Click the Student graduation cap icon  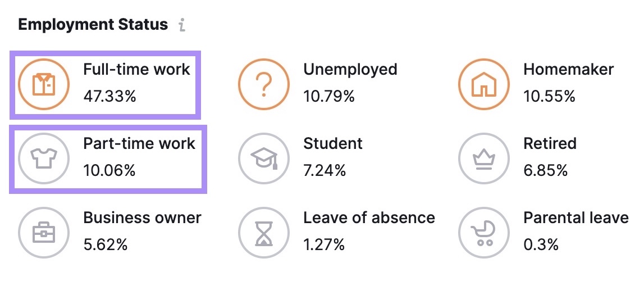tap(263, 158)
